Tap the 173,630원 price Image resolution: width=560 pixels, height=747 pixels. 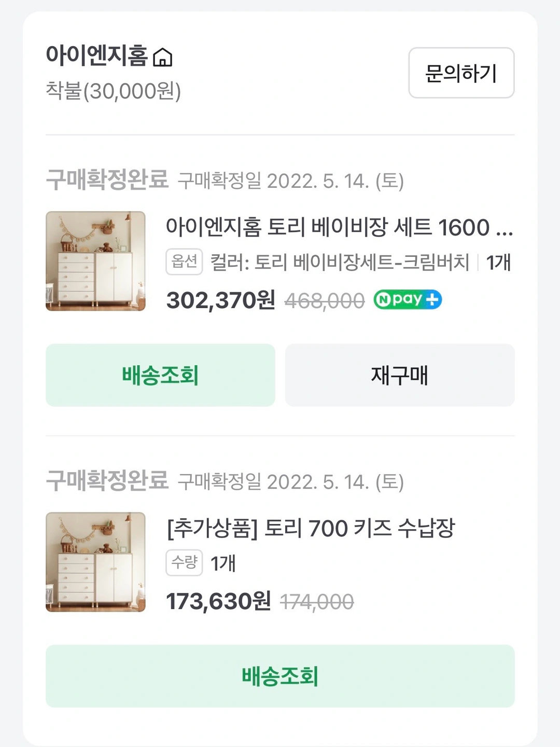218,602
